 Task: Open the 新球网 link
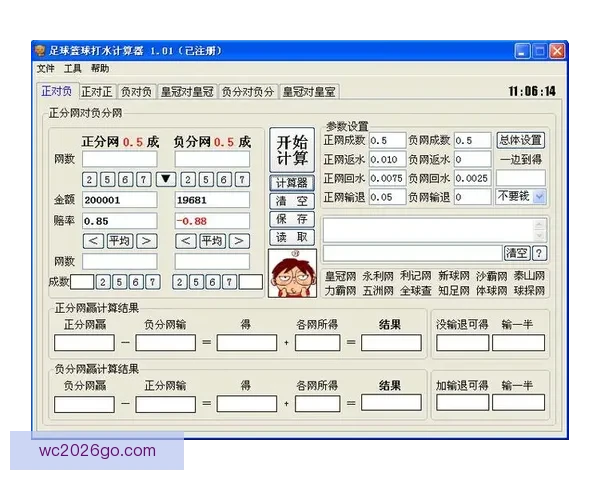point(454,276)
